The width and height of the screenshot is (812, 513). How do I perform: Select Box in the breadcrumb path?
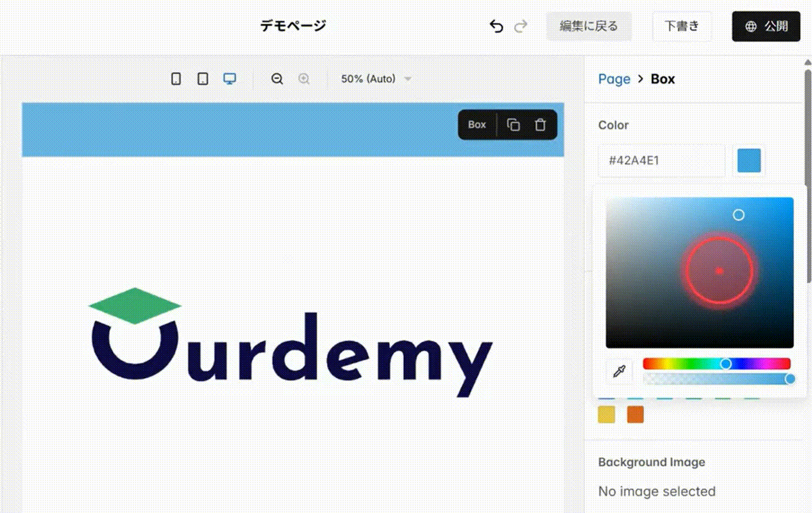[663, 79]
